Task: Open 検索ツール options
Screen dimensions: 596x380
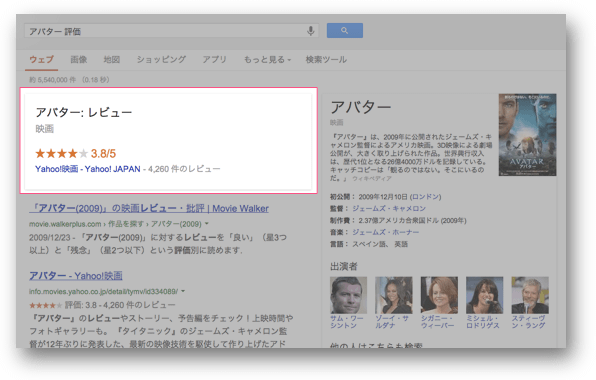Action: (326, 60)
